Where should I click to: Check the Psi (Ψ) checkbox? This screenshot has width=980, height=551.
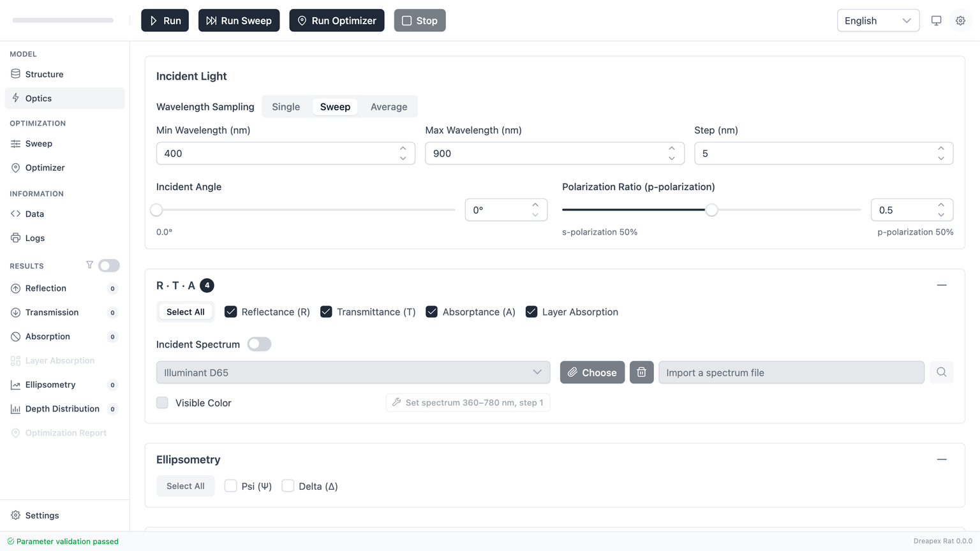tap(231, 486)
